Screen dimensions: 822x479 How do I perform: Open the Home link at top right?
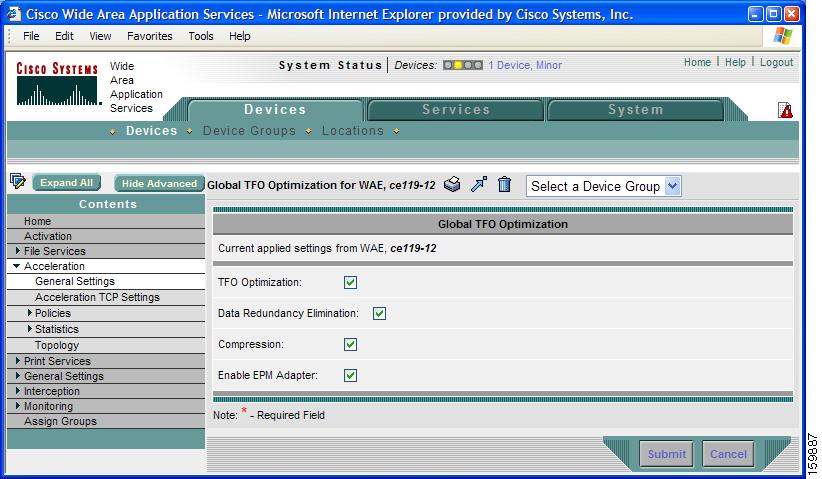click(697, 62)
